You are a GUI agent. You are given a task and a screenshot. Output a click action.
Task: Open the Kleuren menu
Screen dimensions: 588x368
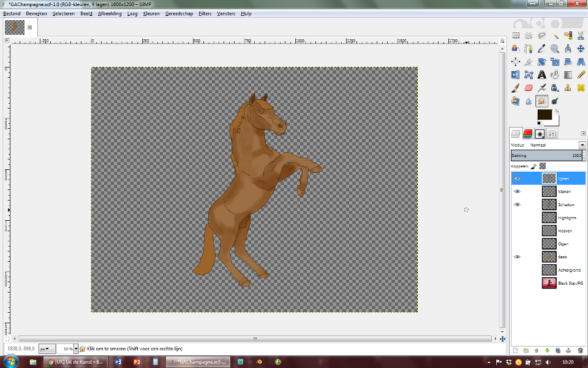(151, 13)
